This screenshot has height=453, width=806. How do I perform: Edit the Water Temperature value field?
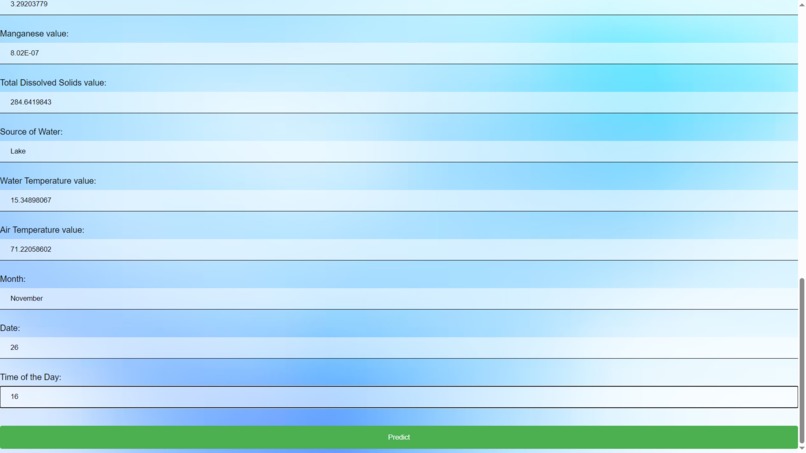click(x=399, y=201)
